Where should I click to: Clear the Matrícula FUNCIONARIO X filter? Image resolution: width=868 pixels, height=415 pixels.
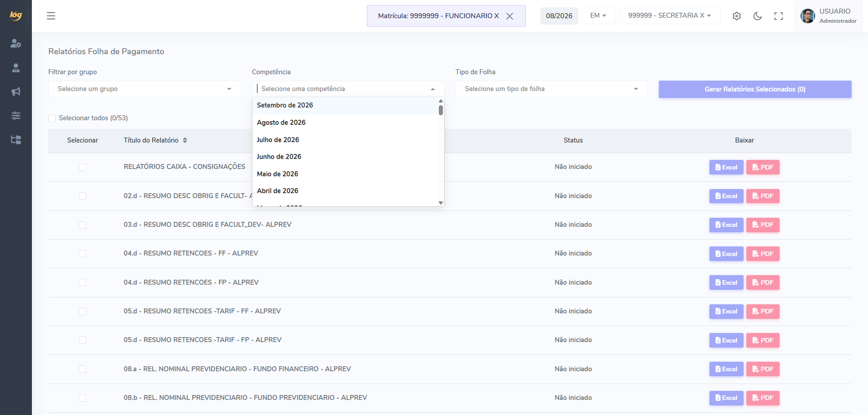[509, 16]
